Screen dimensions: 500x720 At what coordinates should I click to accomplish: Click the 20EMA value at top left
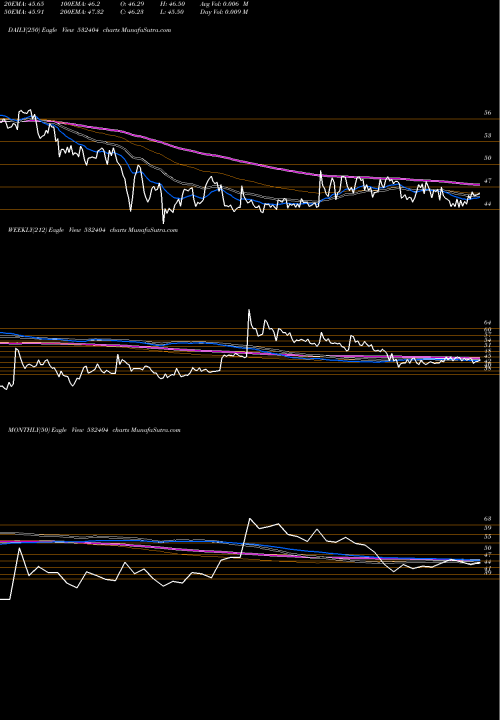coord(24,4)
